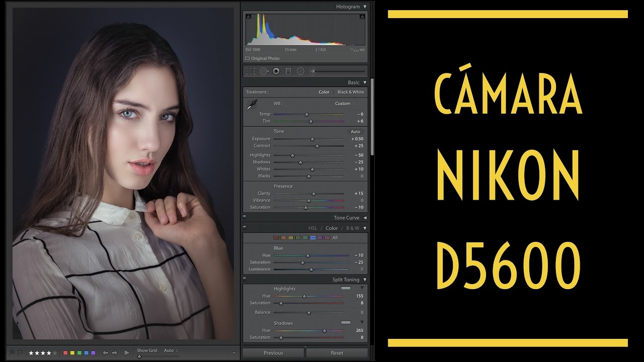Start the impromptu slideshow play button
The width and height of the screenshot is (644, 362).
click(x=127, y=353)
